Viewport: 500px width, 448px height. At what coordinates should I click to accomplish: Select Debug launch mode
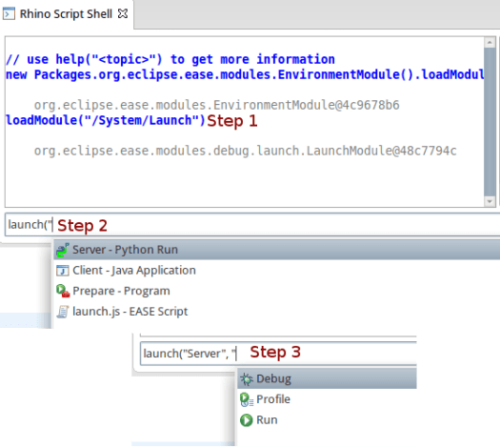(327, 378)
